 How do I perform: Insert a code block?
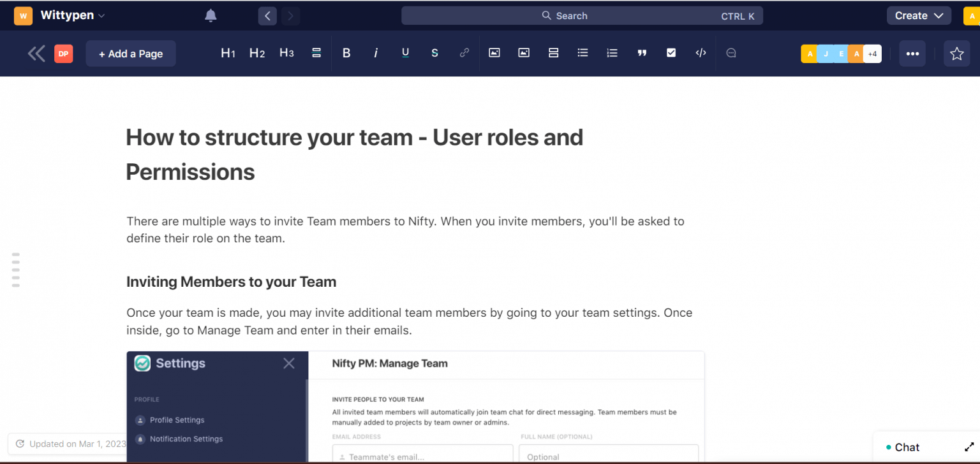point(701,53)
